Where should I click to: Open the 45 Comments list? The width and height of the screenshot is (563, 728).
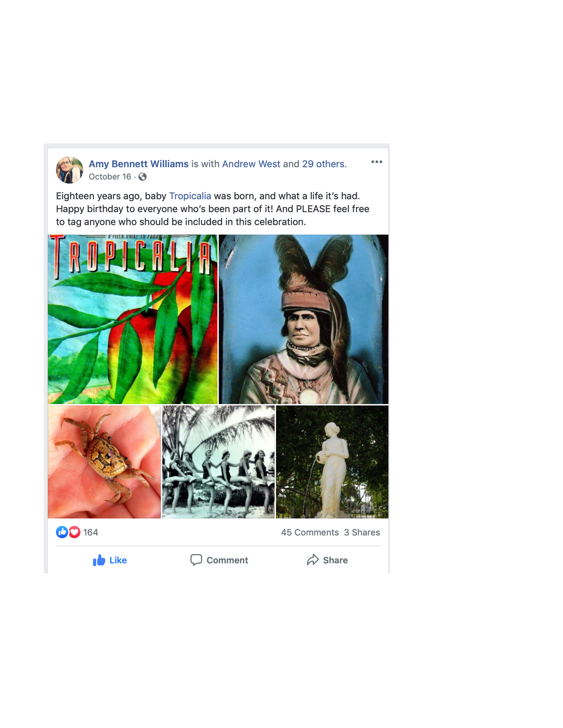click(x=310, y=532)
